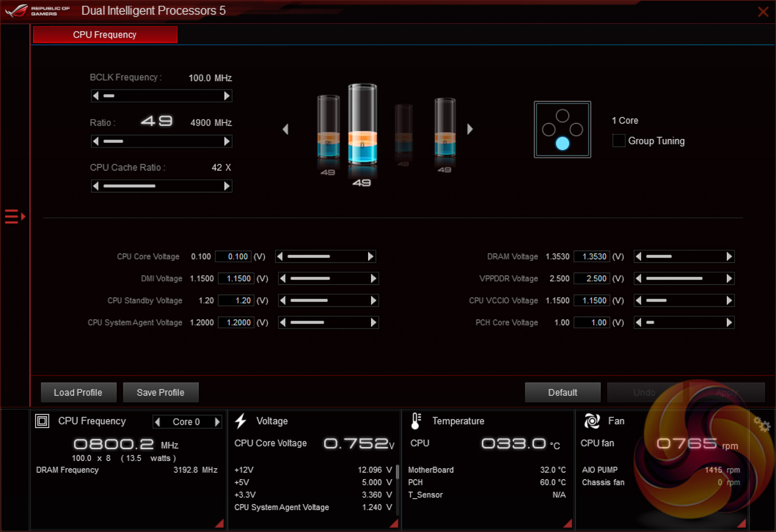
Task: Click the Load Profile button
Action: (x=78, y=392)
